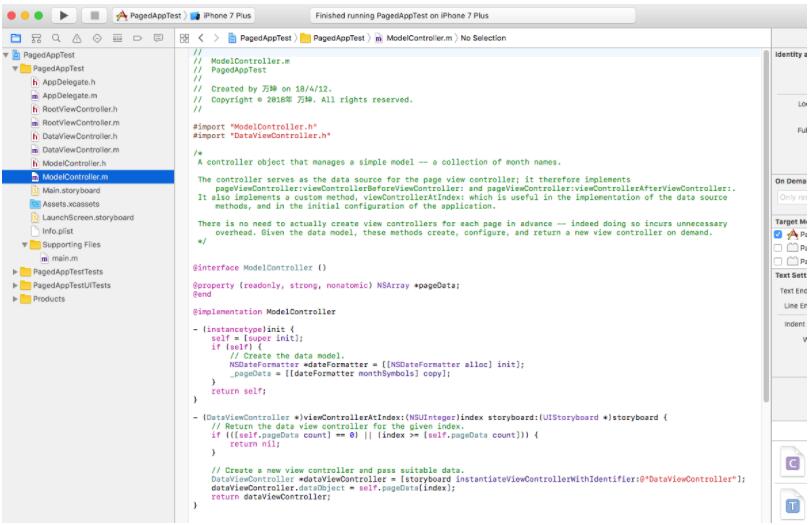
Task: Open DataViewController.h file
Action: click(x=88, y=136)
